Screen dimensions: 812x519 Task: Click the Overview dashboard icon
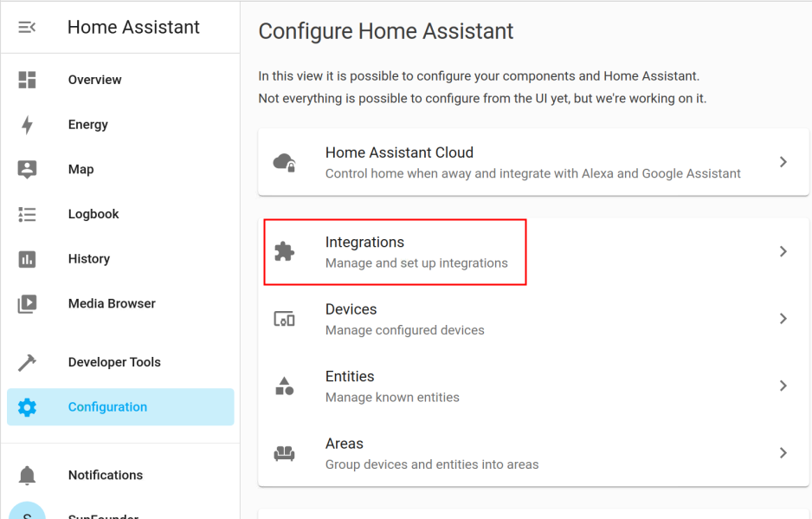click(27, 80)
